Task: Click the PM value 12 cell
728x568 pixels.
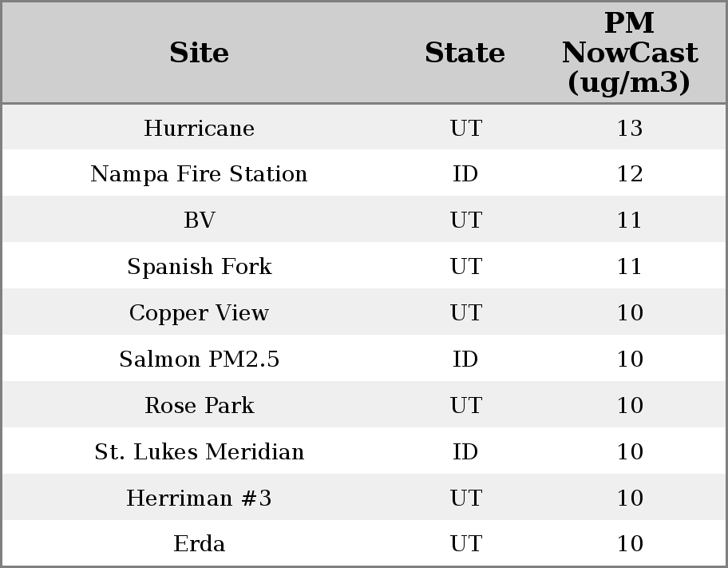Action: click(x=629, y=174)
